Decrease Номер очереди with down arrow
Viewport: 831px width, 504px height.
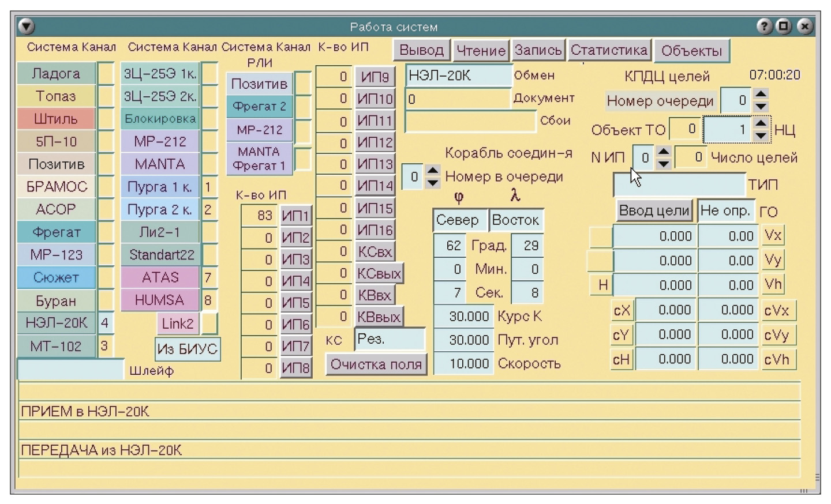pos(761,107)
